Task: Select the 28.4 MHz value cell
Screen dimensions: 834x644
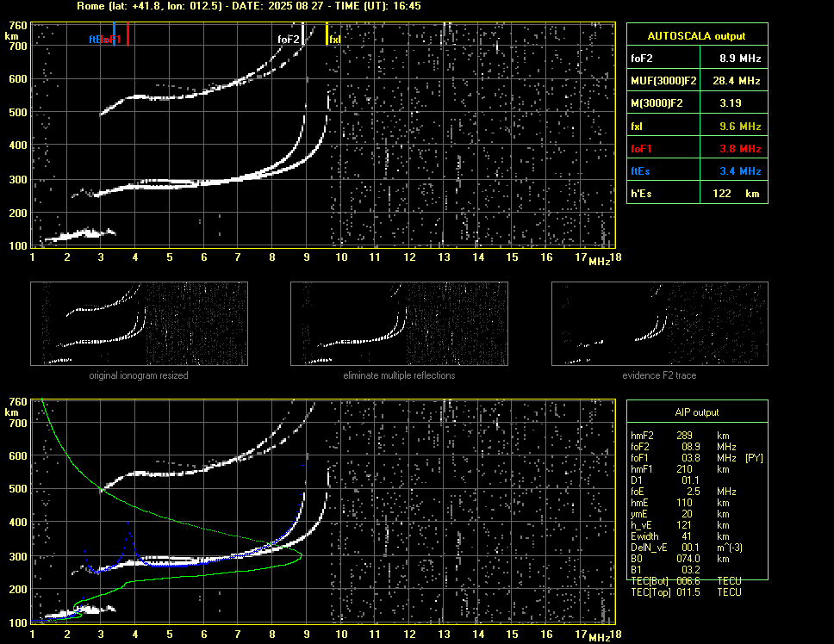Action: tap(735, 80)
